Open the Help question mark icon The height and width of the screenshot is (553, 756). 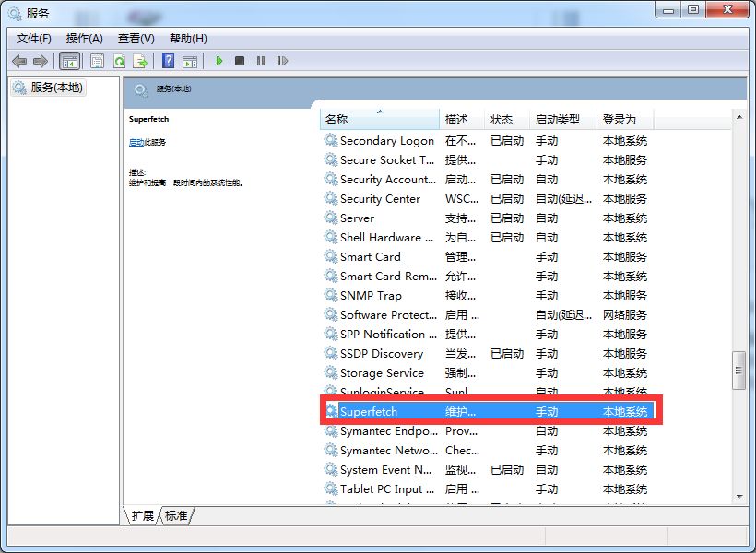(x=169, y=61)
